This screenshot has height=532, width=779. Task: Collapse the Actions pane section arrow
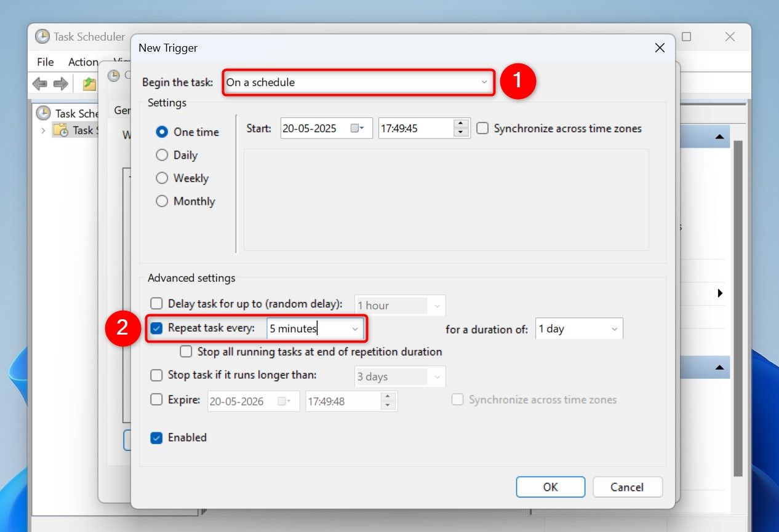(719, 137)
